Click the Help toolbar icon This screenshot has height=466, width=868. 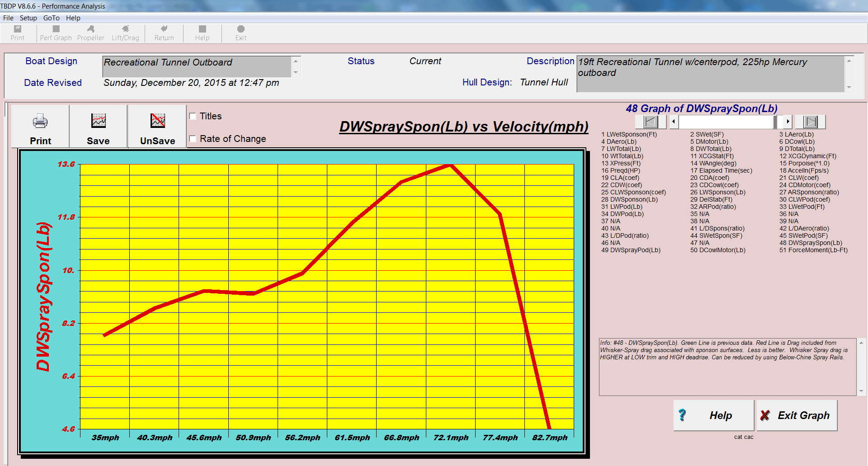point(202,33)
